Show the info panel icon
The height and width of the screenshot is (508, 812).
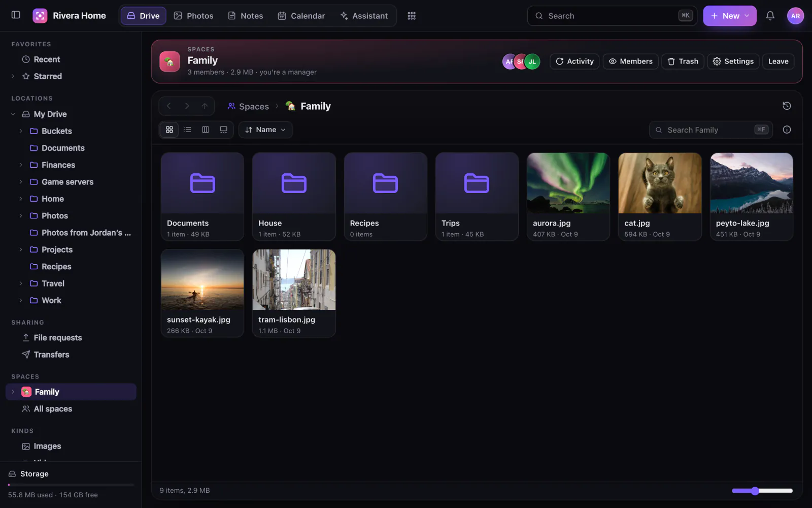coord(787,130)
